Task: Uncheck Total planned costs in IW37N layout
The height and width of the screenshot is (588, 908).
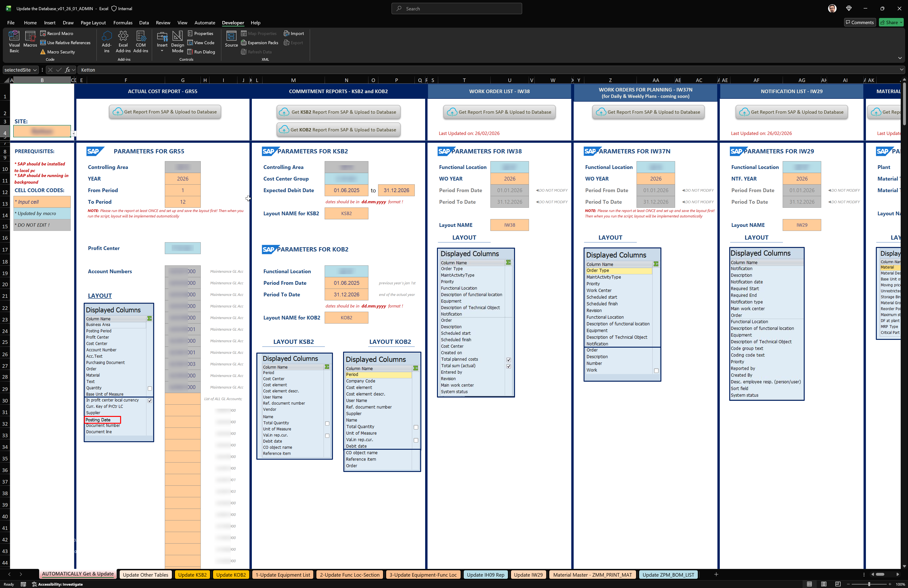Action: click(x=509, y=359)
